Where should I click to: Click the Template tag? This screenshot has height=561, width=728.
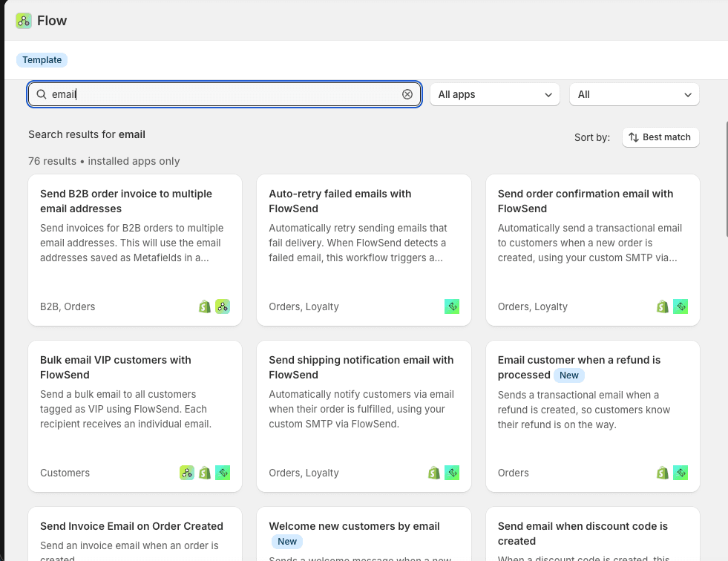[42, 60]
